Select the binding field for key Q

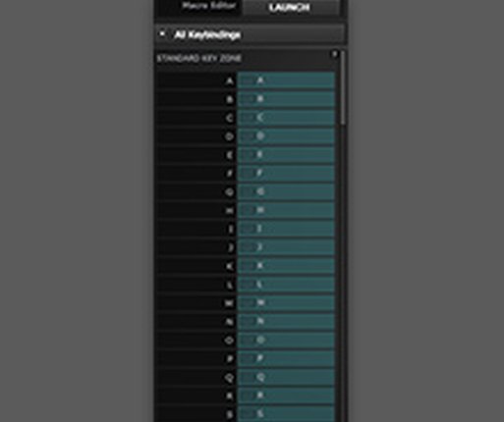(x=286, y=377)
